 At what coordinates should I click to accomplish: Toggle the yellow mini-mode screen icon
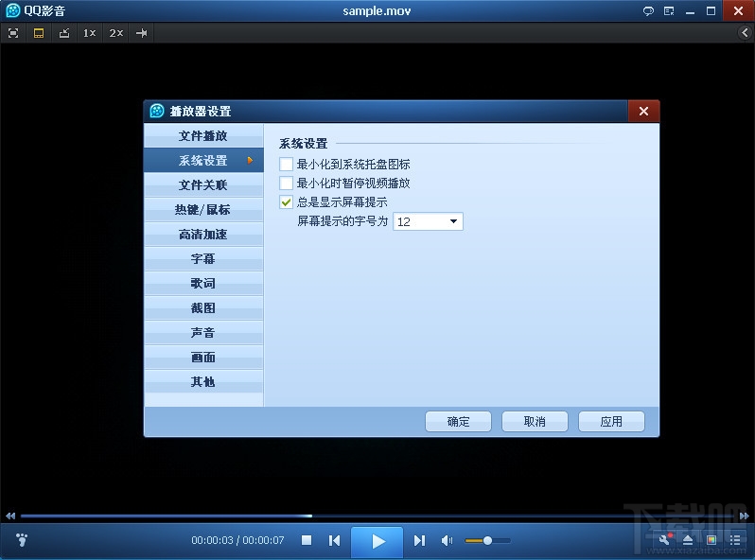39,33
